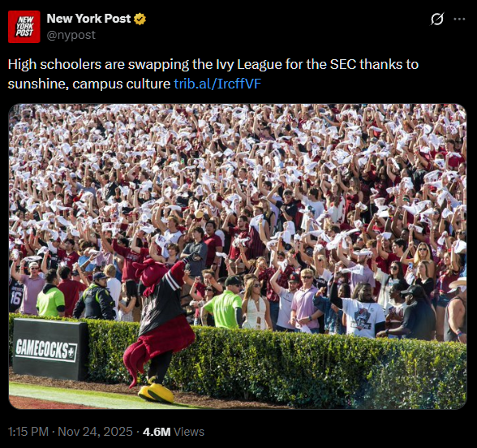This screenshot has width=477, height=448.
Task: Follow the trib.al/IrcffVF article link
Action: point(217,84)
